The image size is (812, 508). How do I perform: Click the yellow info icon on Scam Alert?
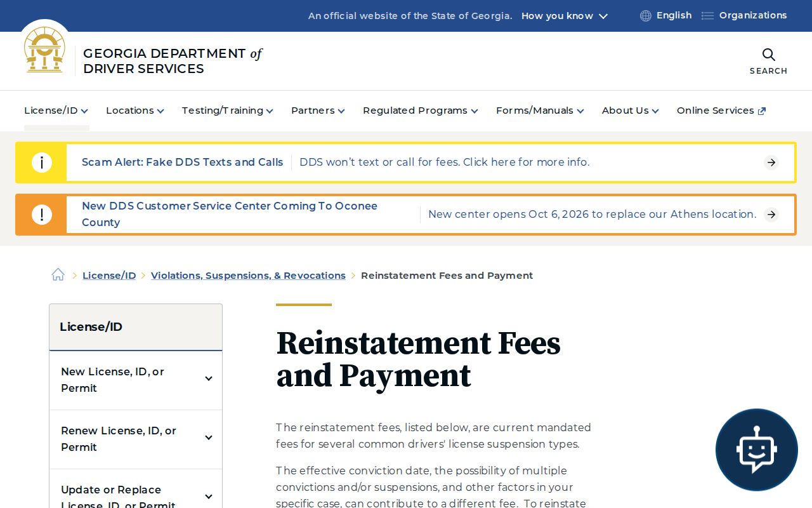pos(42,163)
